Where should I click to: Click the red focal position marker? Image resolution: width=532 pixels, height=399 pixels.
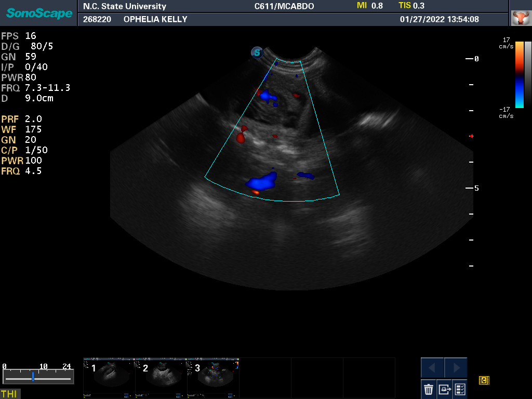(471, 136)
